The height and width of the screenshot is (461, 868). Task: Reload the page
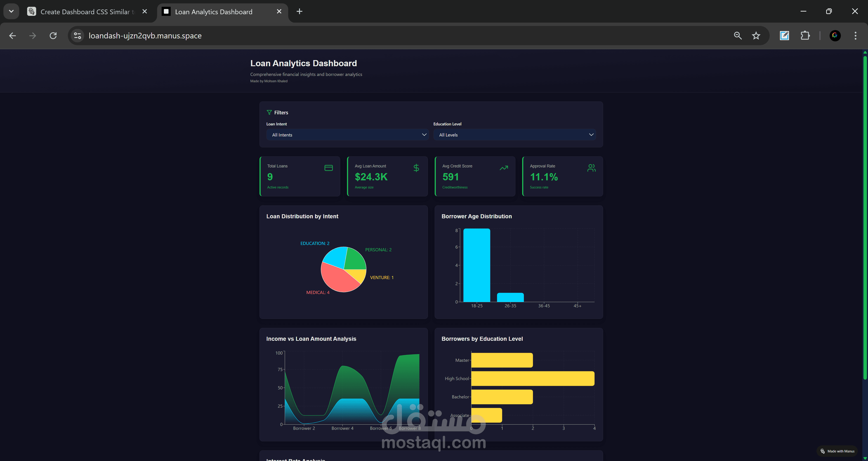(x=53, y=36)
